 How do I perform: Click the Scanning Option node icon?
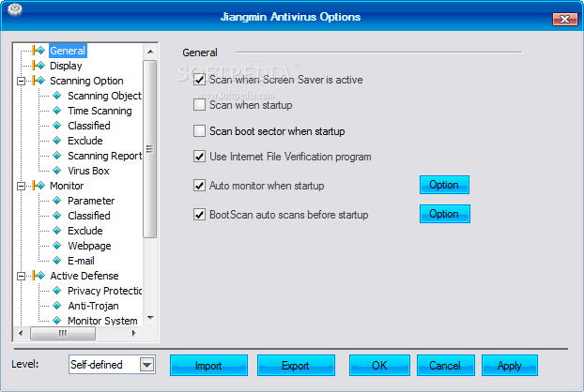38,81
